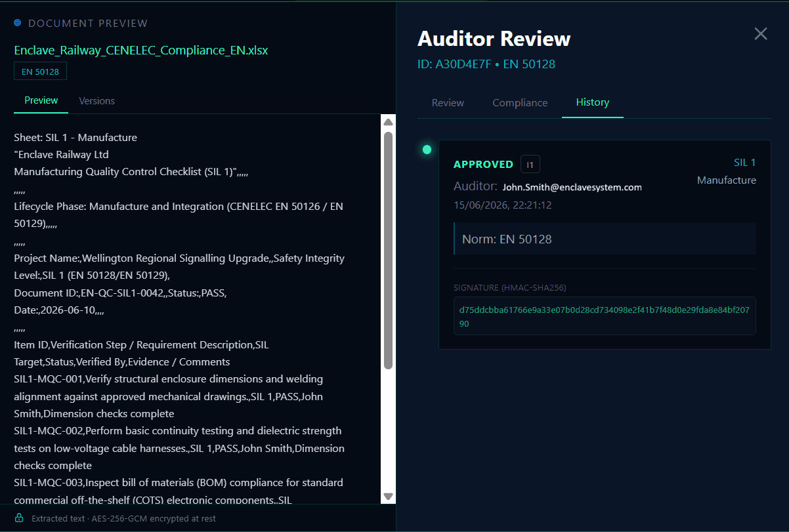Click the Wellington Regional Signalling Upgrade line
This screenshot has height=532, width=789.
[179, 267]
